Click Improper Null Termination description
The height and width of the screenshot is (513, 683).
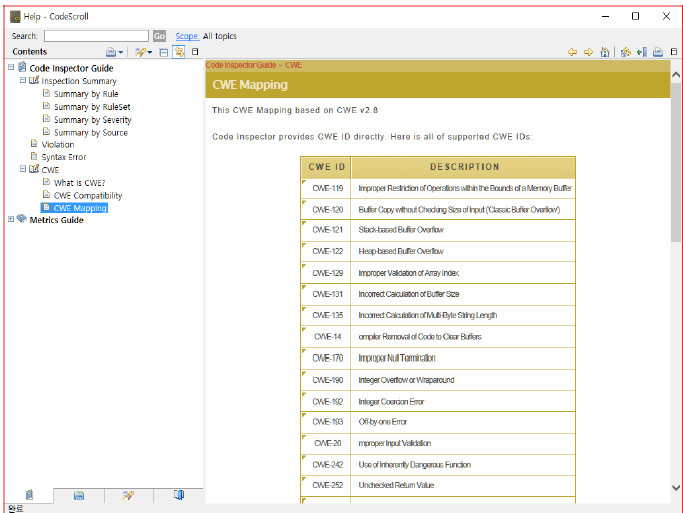pos(397,358)
